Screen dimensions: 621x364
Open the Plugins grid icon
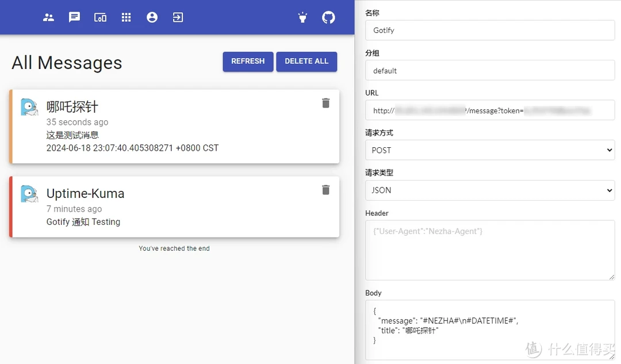pyautogui.click(x=126, y=17)
